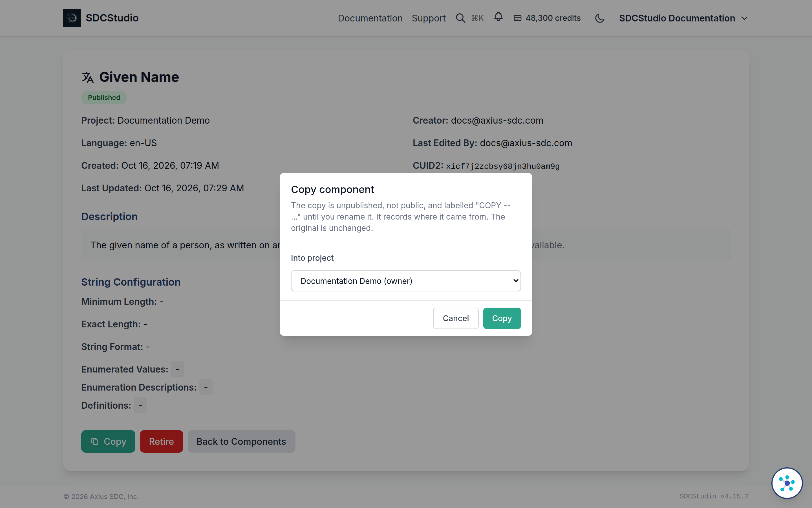Click the SDCStudio logo icon
Viewport: 812px width, 508px height.
coord(72,18)
